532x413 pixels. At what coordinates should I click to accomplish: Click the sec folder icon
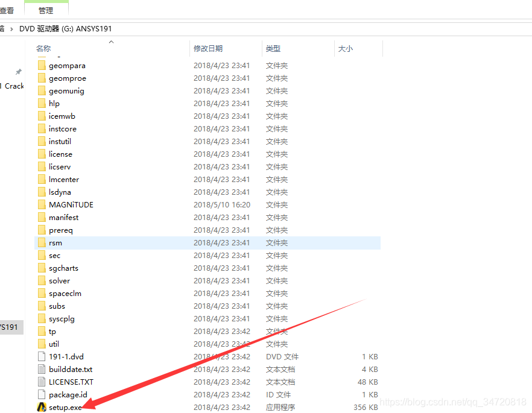point(42,255)
